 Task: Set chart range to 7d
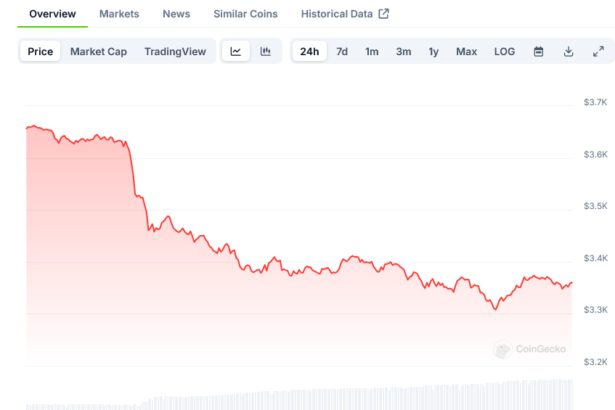342,51
